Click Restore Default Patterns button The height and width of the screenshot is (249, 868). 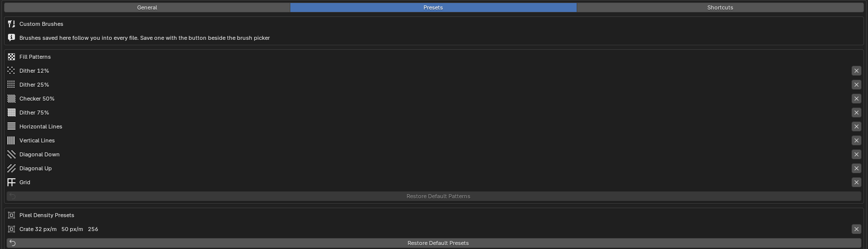[434, 196]
